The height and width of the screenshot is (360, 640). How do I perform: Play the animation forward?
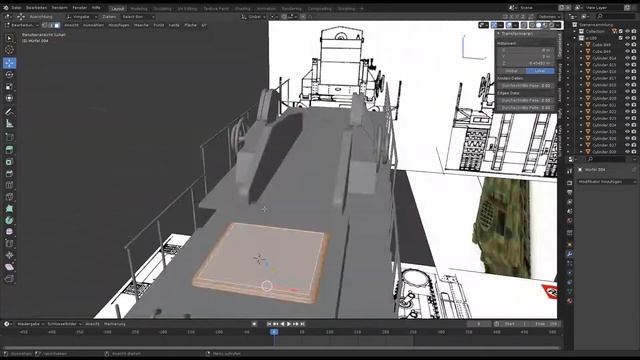289,324
